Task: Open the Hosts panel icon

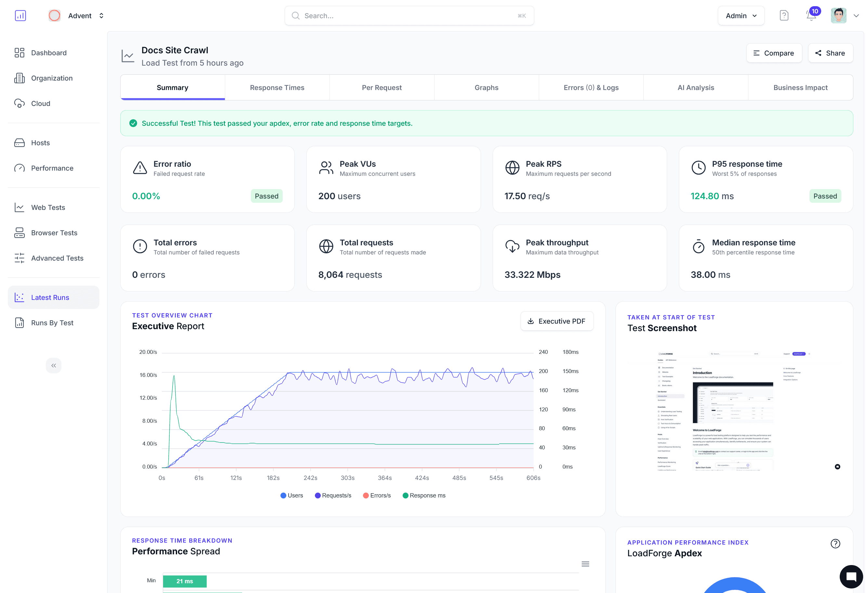Action: pyautogui.click(x=20, y=143)
